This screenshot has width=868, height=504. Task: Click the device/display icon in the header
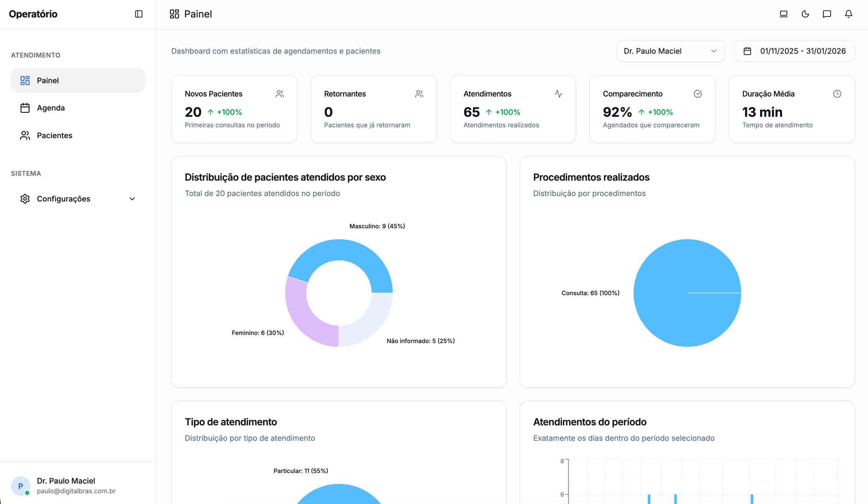783,14
